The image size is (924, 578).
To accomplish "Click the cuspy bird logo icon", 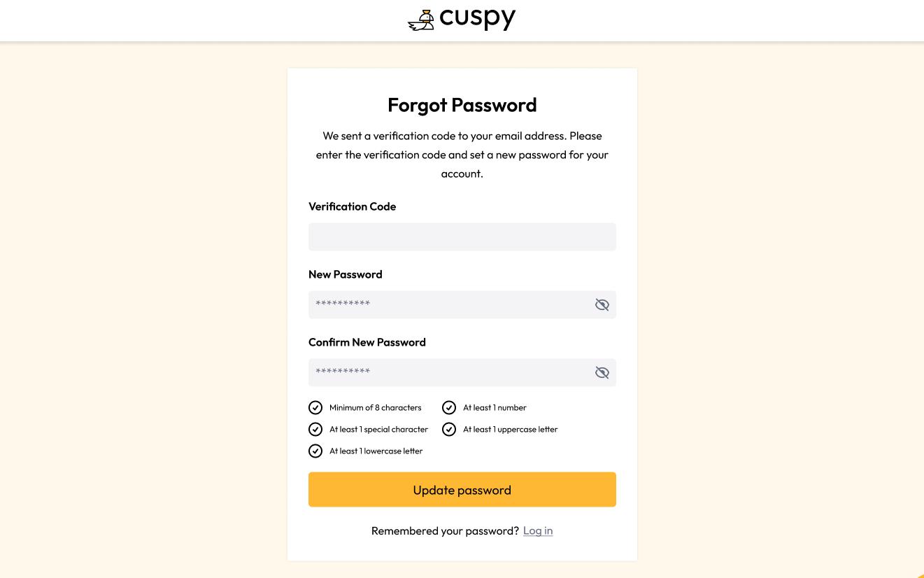I will click(x=421, y=20).
